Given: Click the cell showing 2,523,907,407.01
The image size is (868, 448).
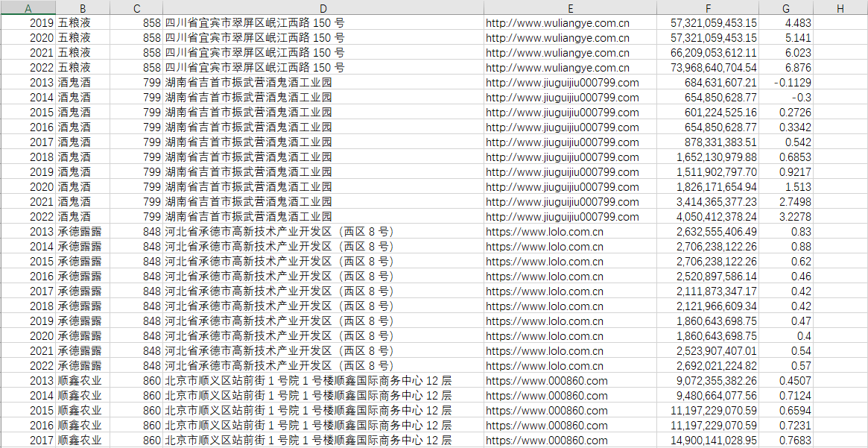Looking at the screenshot, I should 708,351.
